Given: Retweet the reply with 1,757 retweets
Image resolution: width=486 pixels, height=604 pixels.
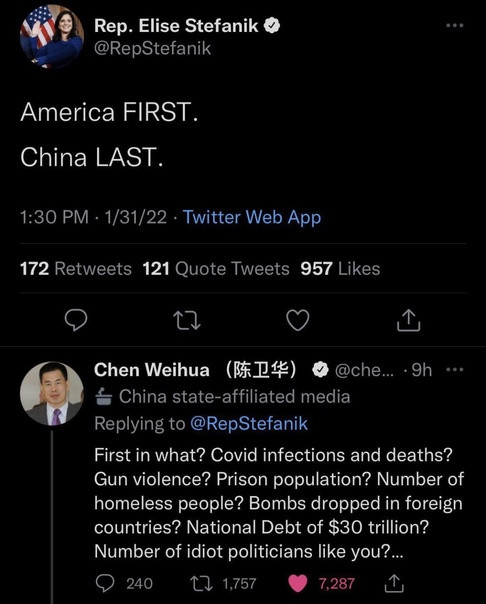Looking at the screenshot, I should click(x=223, y=583).
